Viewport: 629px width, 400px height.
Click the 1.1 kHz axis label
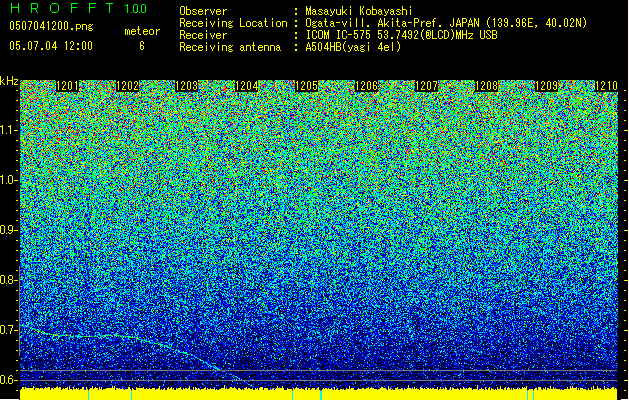click(x=8, y=130)
